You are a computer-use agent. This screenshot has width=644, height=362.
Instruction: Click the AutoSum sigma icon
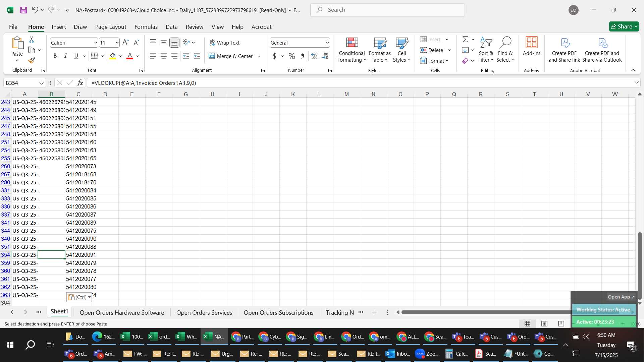click(x=465, y=39)
